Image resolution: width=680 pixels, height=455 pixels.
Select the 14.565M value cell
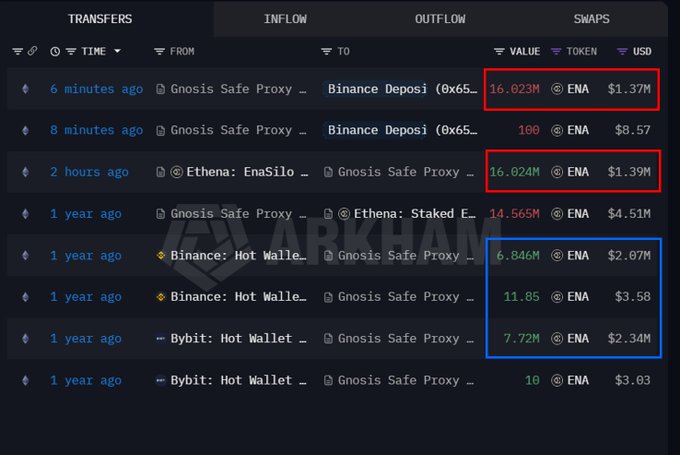(514, 213)
